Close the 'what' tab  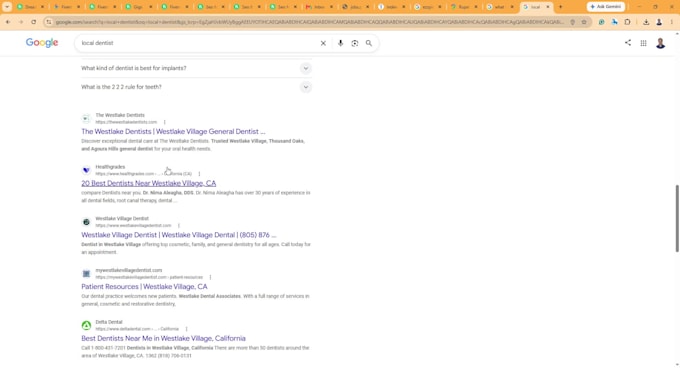coord(512,7)
